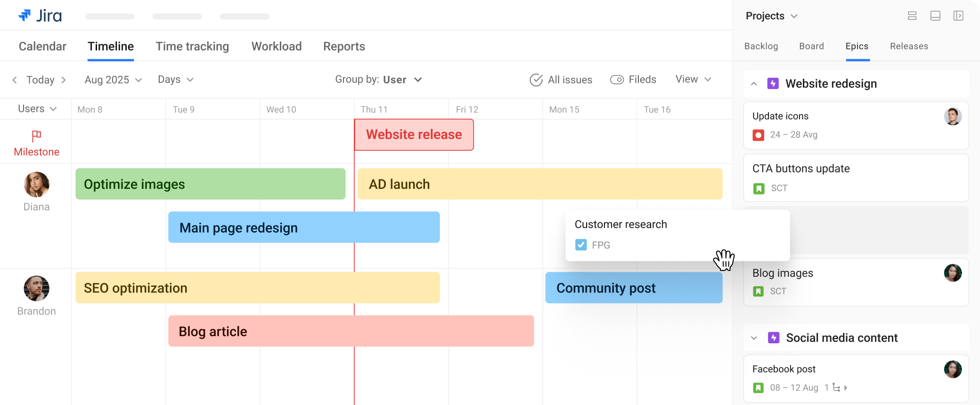Click the purple Website redesign epic icon
Viewport: 980px width, 405px height.
(x=773, y=84)
